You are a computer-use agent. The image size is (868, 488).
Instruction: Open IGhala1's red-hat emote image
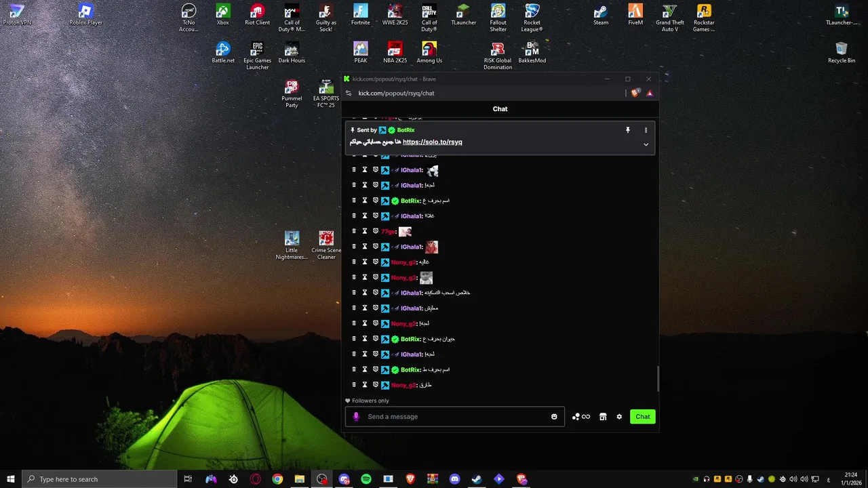click(431, 247)
